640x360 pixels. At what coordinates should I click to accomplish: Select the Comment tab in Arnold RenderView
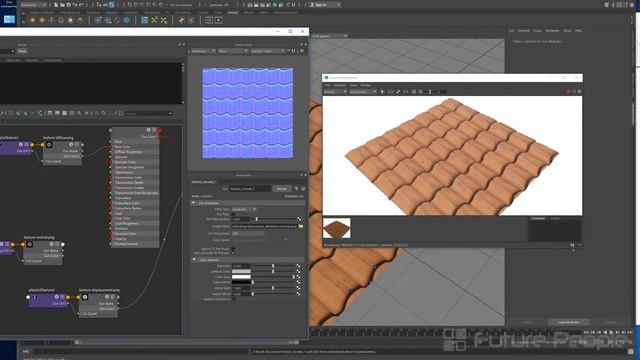click(x=538, y=218)
